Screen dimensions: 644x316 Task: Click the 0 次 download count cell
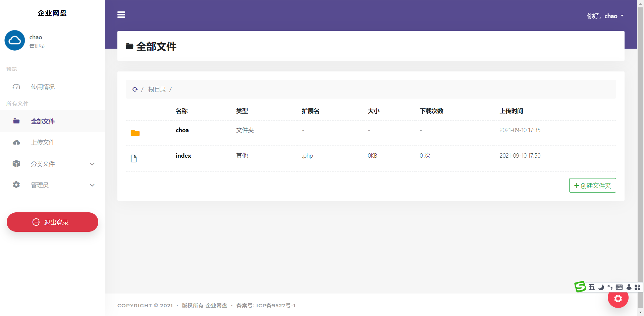(425, 156)
